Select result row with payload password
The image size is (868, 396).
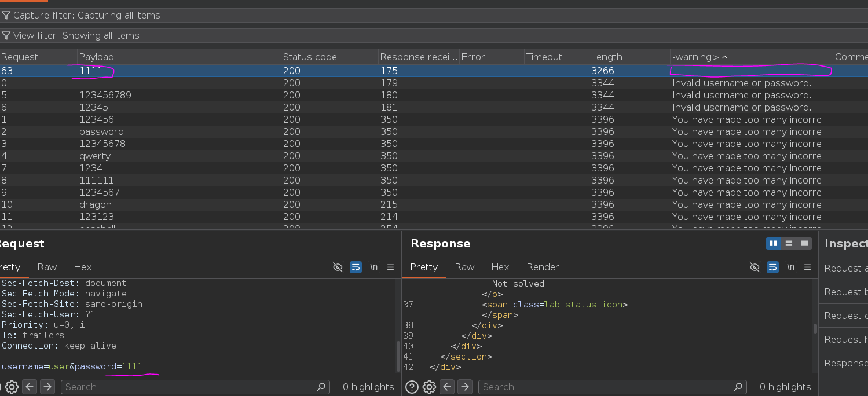click(x=434, y=131)
